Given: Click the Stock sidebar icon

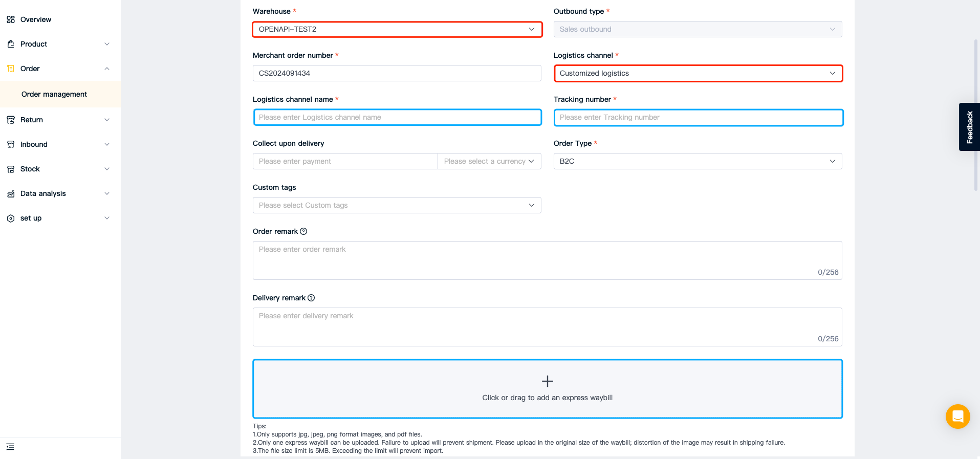Looking at the screenshot, I should coord(11,169).
